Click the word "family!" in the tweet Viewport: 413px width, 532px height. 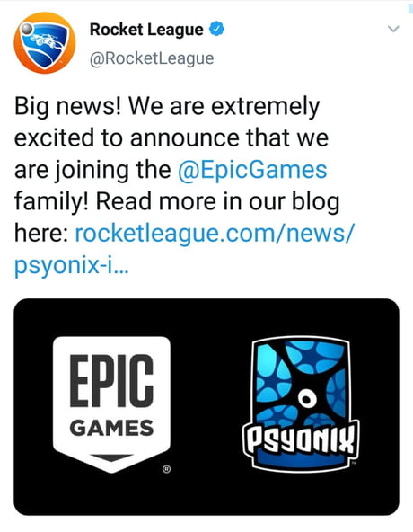click(51, 202)
